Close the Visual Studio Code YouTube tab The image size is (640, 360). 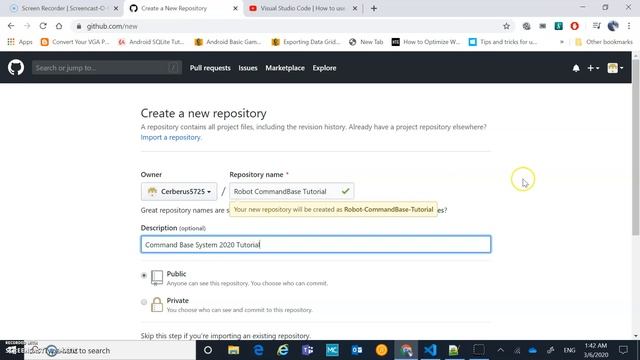click(x=355, y=8)
